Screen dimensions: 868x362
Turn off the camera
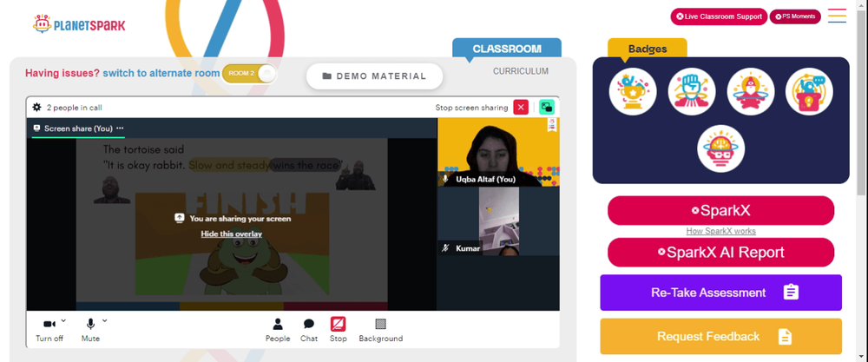(49, 331)
